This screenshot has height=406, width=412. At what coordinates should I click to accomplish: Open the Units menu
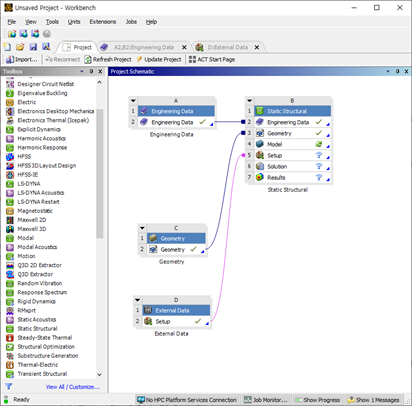tap(74, 22)
